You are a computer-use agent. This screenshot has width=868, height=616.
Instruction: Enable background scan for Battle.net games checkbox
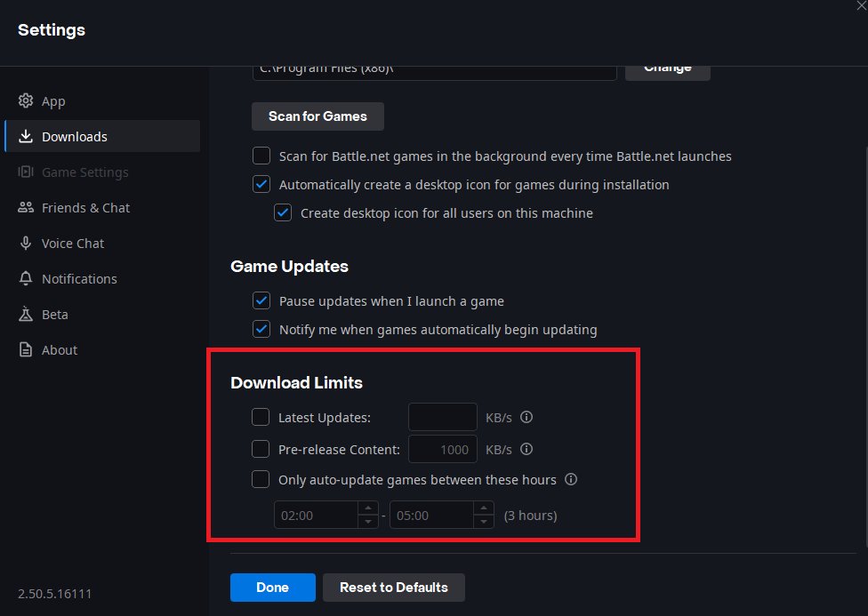click(261, 156)
